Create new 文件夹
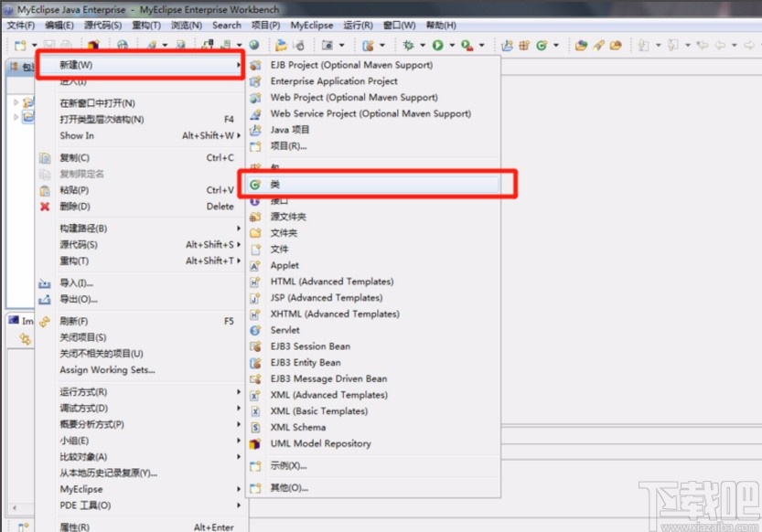 point(372,233)
